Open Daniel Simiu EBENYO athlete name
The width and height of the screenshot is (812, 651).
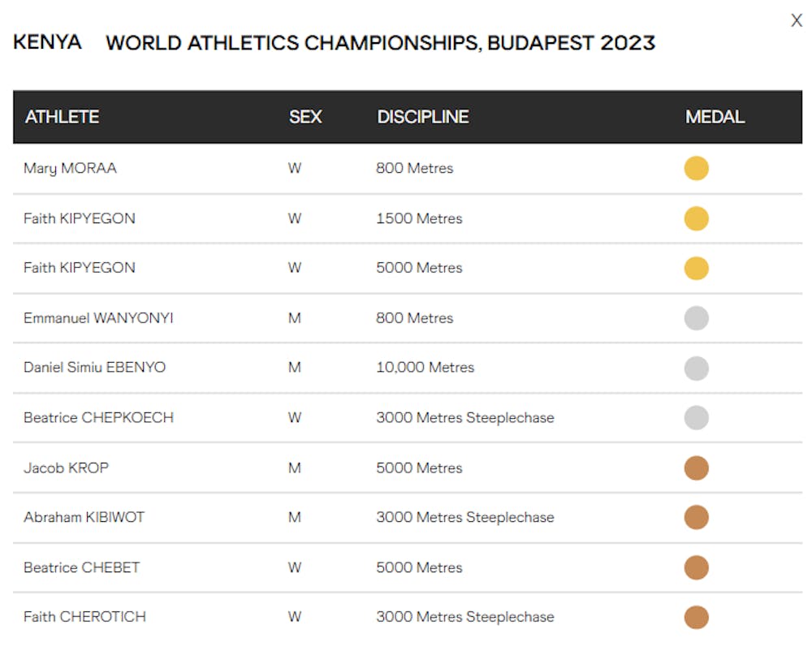coord(94,368)
